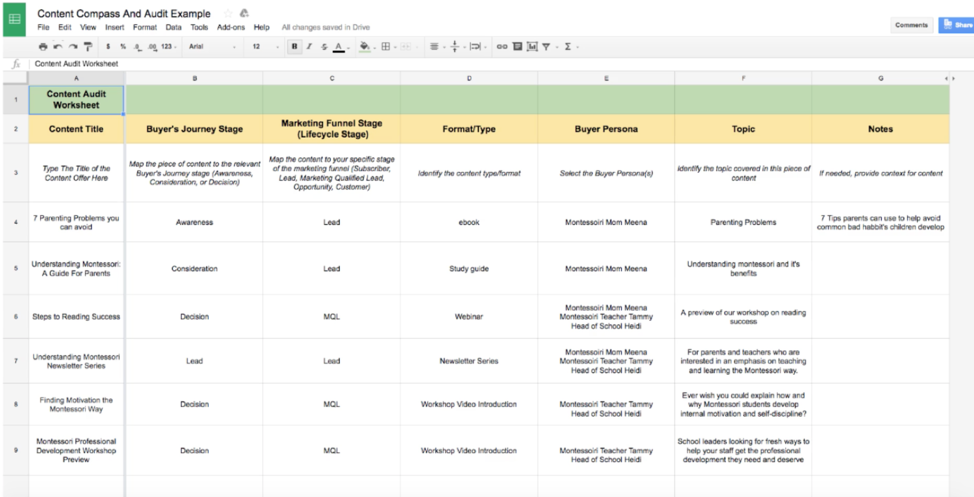
Task: Open the Arial font family dropdown
Action: point(212,46)
